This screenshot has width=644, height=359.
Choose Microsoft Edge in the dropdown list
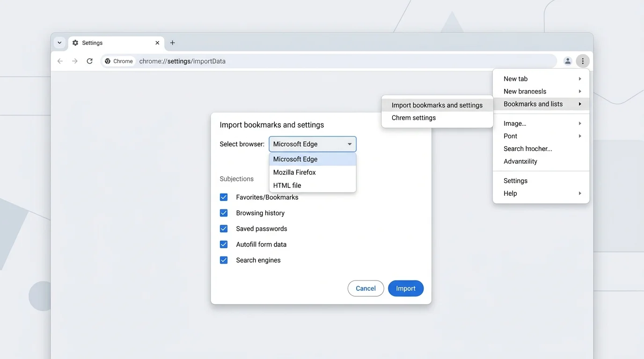313,159
